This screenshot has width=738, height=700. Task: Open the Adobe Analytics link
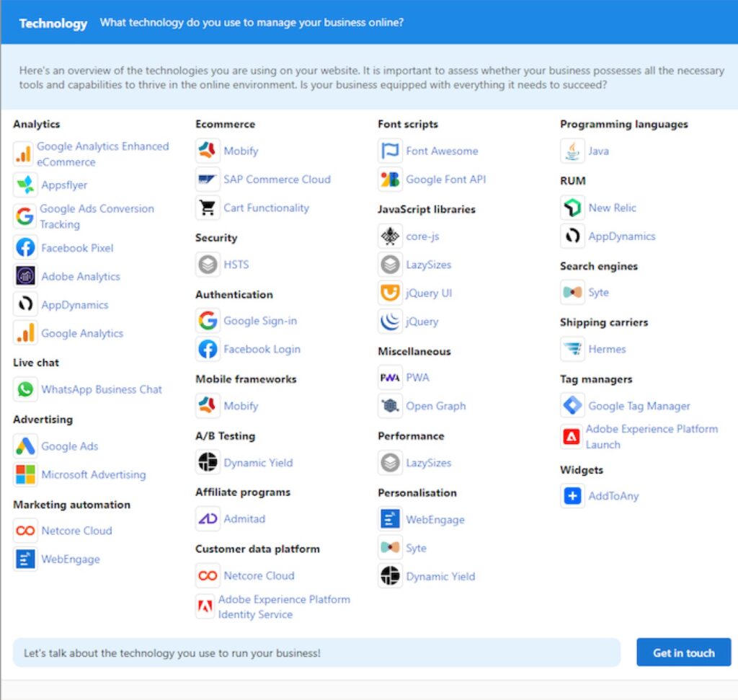tap(81, 276)
